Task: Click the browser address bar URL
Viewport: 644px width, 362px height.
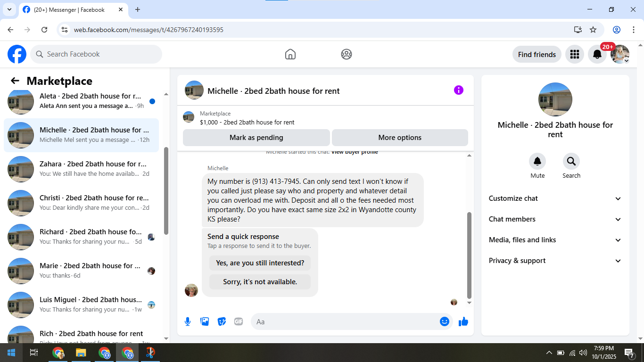Action: (x=149, y=30)
